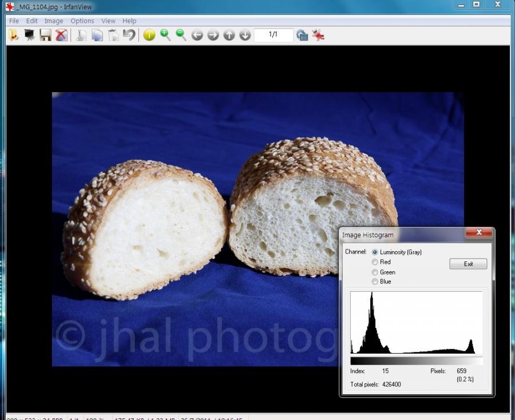Viewport: 515px width, 420px height.
Task: Copy the image using the copy icon
Action: [97, 35]
